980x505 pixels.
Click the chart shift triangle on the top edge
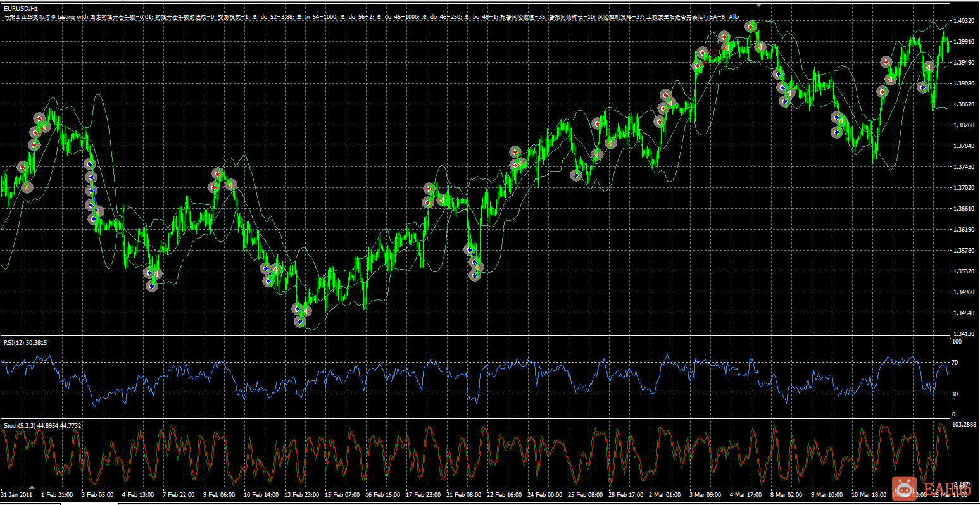click(x=759, y=4)
